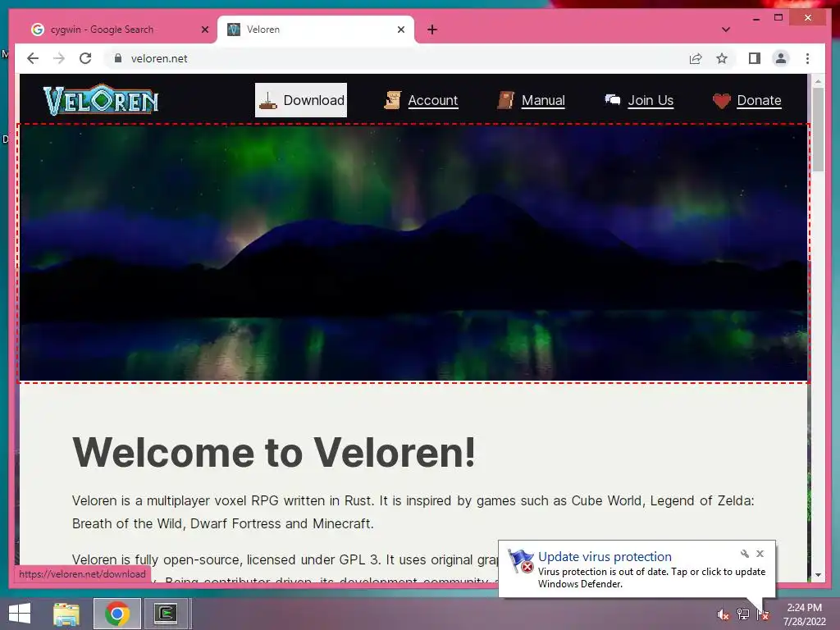Screen dimensions: 840x630
Task: Click the veloren.net address bar
Action: tap(395, 58)
